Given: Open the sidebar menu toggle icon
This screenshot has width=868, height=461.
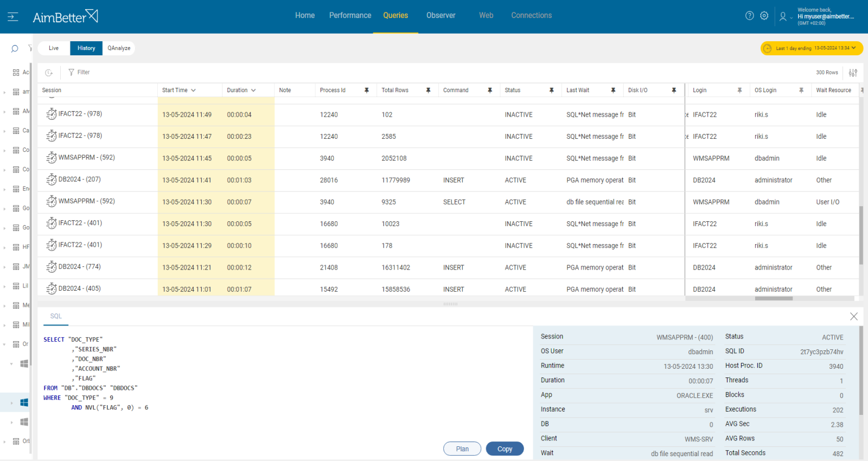Looking at the screenshot, I should point(13,17).
